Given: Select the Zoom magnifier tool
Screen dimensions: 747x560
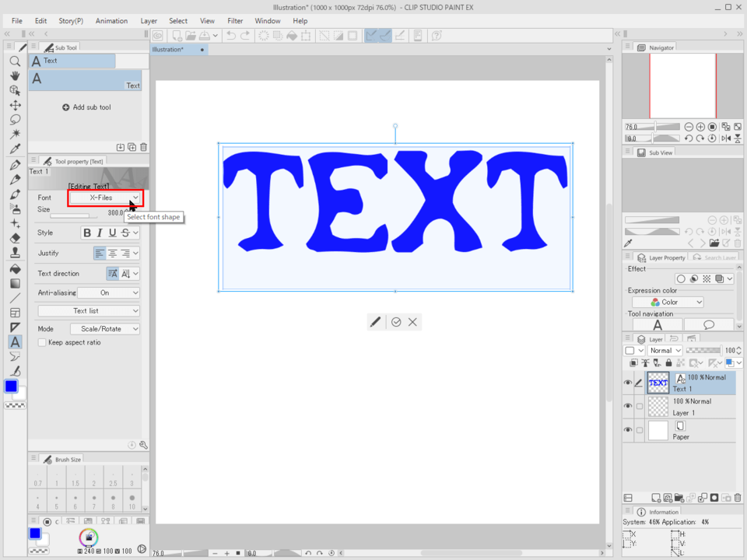Looking at the screenshot, I should pos(16,61).
